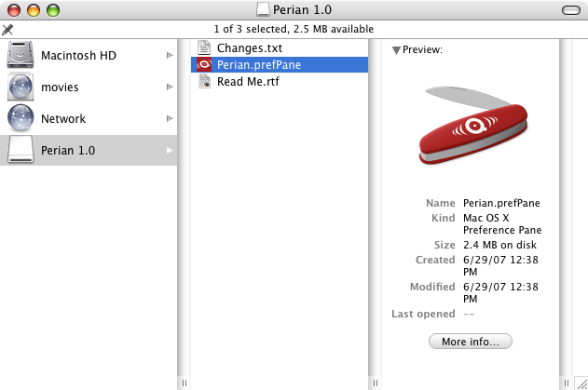Click the file column resize handle
This screenshot has height=390, width=588.
[376, 383]
